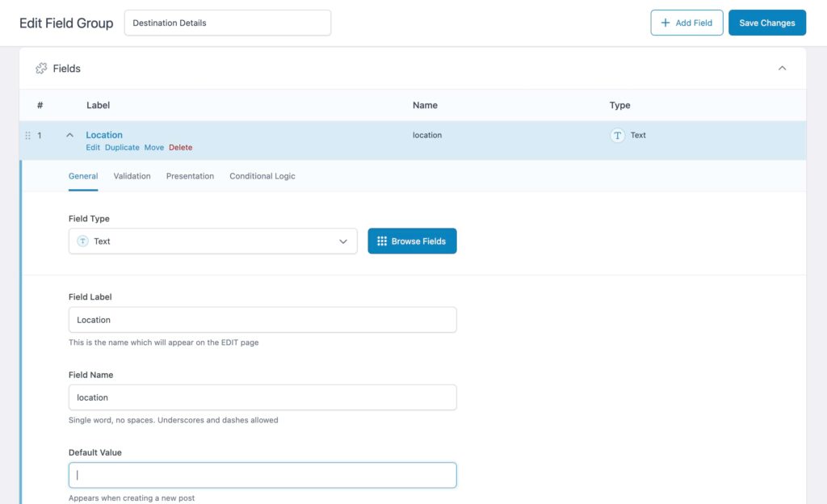
Task: Click the row number 1 cell
Action: 39,136
